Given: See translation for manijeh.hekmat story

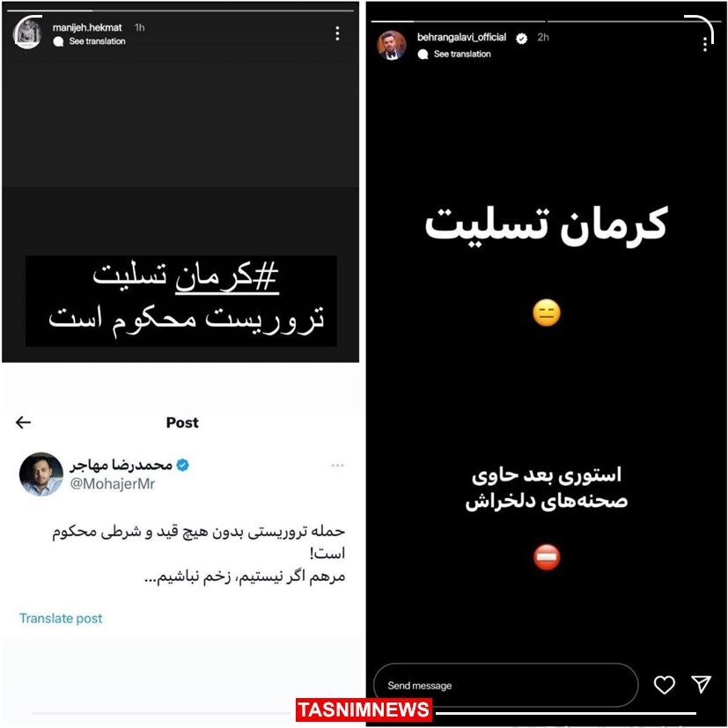Looking at the screenshot, I should (97, 41).
